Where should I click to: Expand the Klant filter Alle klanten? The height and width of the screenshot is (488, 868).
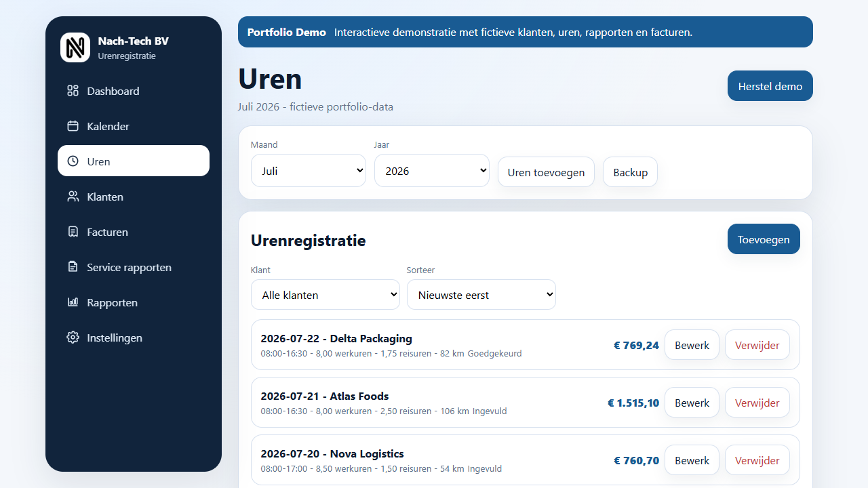point(325,295)
